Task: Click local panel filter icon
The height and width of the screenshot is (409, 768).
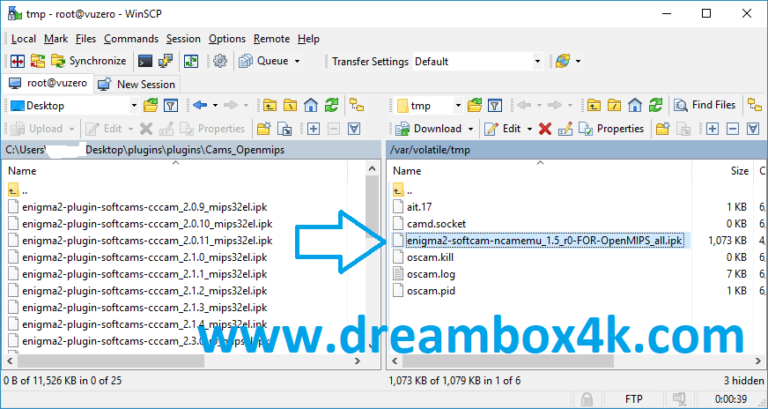Action: click(x=170, y=105)
